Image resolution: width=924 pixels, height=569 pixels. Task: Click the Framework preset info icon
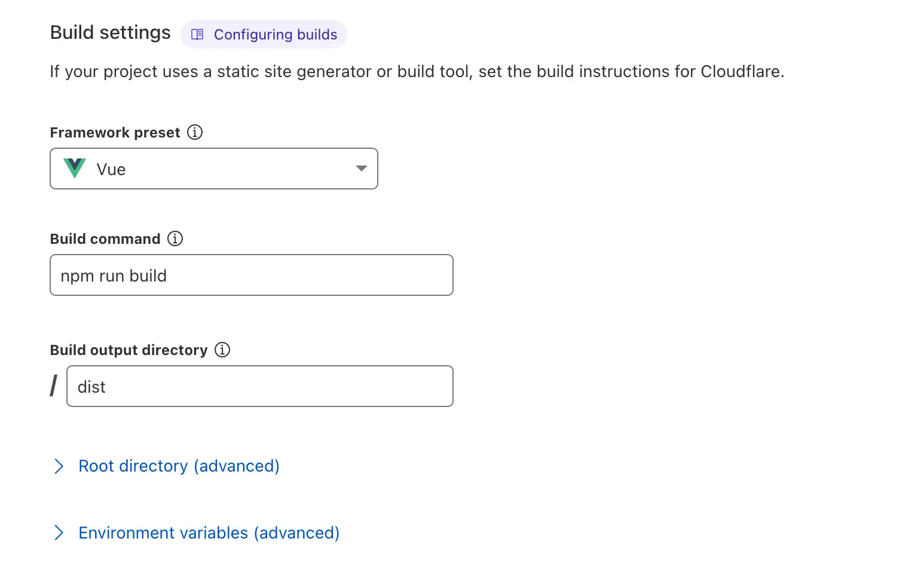click(195, 132)
